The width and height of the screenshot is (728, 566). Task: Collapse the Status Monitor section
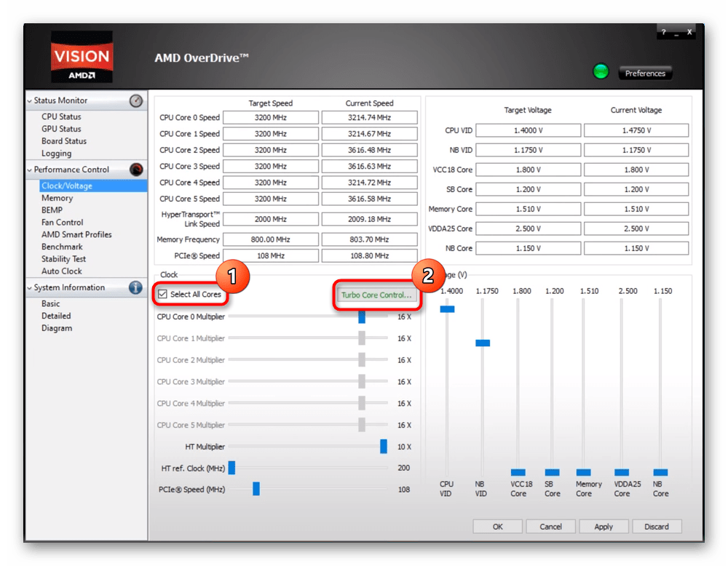[x=30, y=101]
